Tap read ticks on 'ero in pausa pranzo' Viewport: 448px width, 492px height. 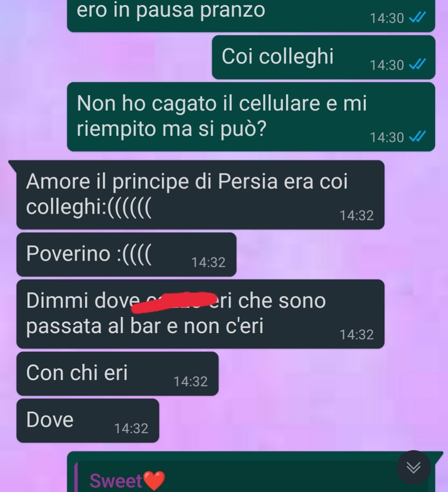pos(418,17)
